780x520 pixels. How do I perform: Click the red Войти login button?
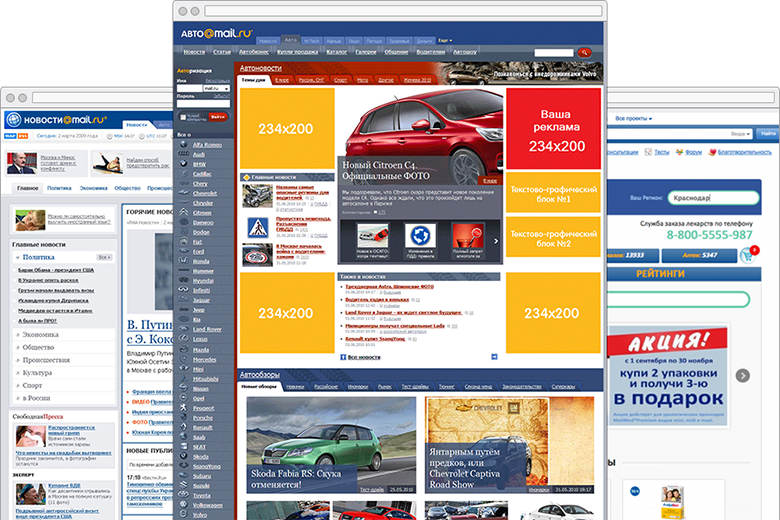click(x=218, y=117)
